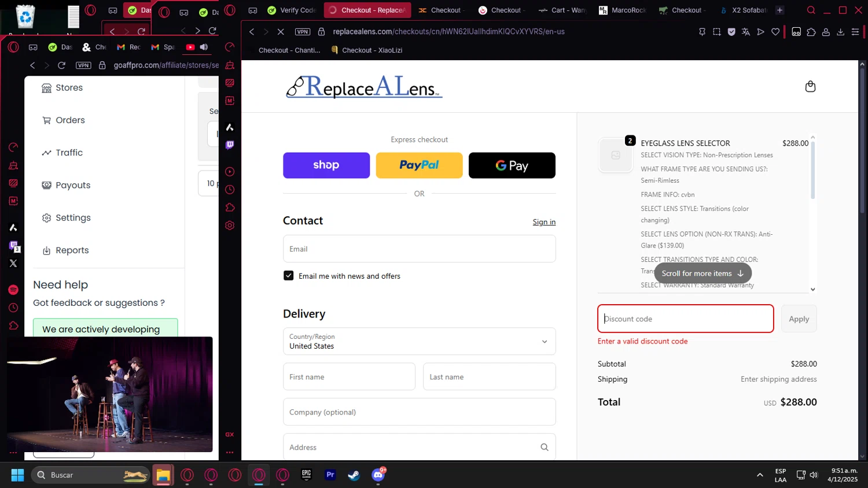Image resolution: width=868 pixels, height=488 pixels.
Task: Open Reports in GoAffPro sidebar
Action: pos(65,250)
